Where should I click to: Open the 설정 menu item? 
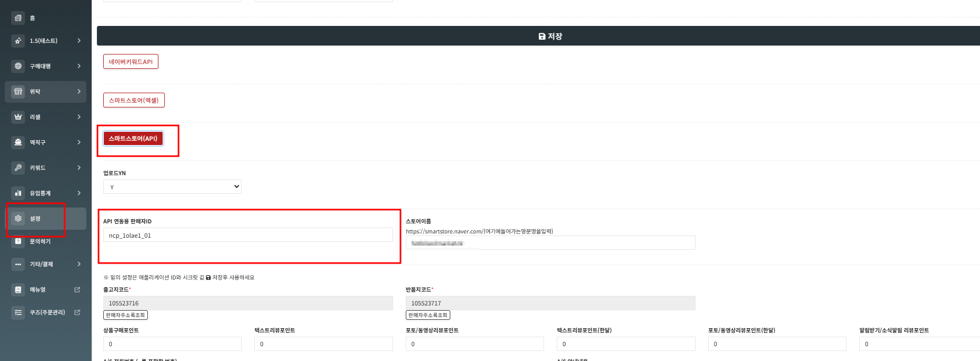[46, 219]
